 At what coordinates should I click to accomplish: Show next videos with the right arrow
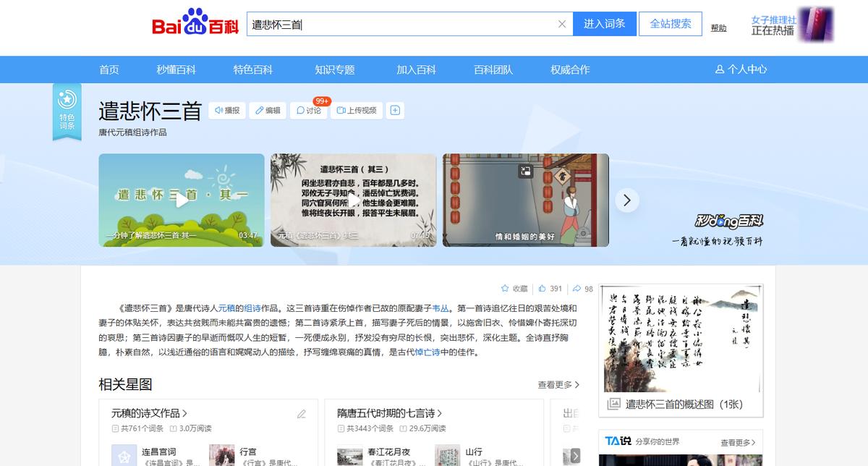[627, 200]
